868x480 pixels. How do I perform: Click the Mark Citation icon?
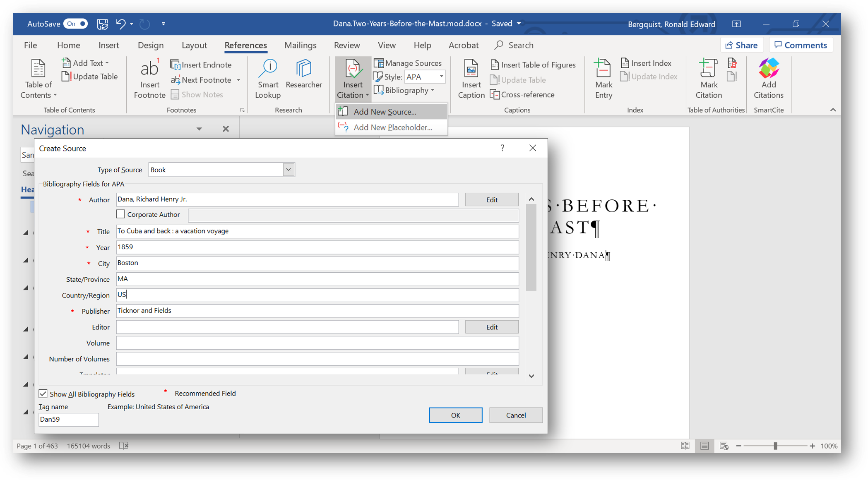tap(708, 69)
